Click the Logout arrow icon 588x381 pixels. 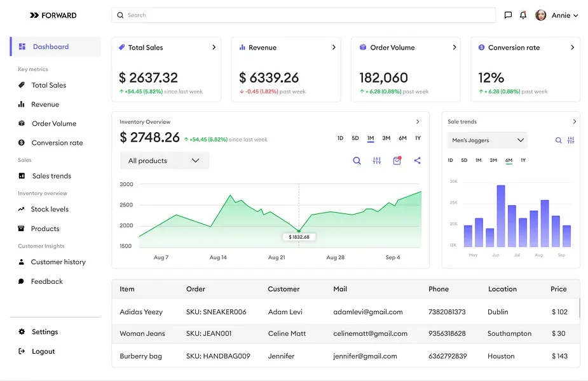pyautogui.click(x=22, y=351)
